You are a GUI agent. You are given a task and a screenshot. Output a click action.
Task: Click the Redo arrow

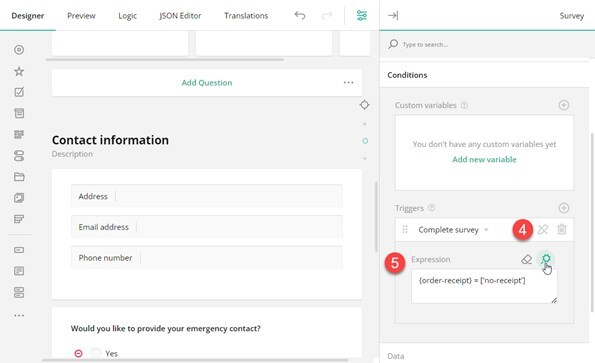tap(327, 15)
